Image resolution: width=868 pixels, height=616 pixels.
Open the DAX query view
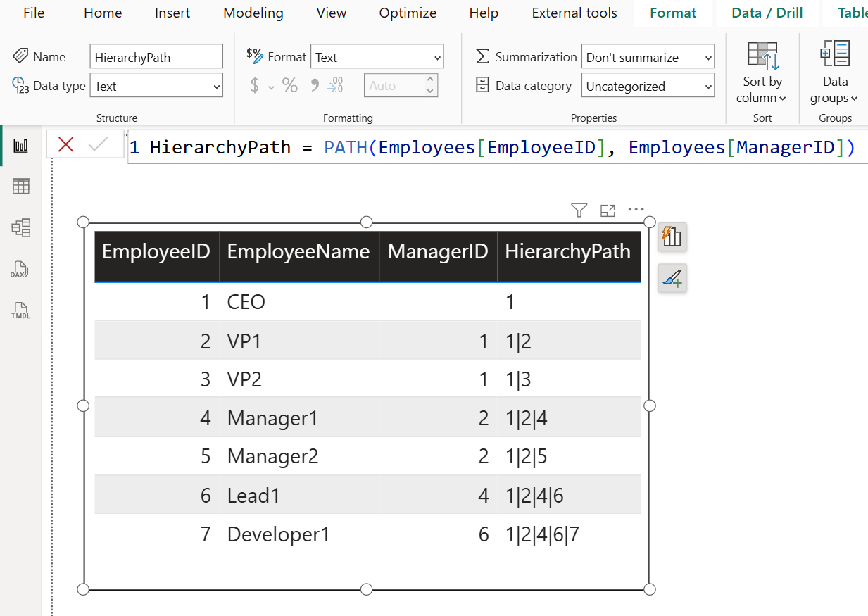[x=19, y=269]
